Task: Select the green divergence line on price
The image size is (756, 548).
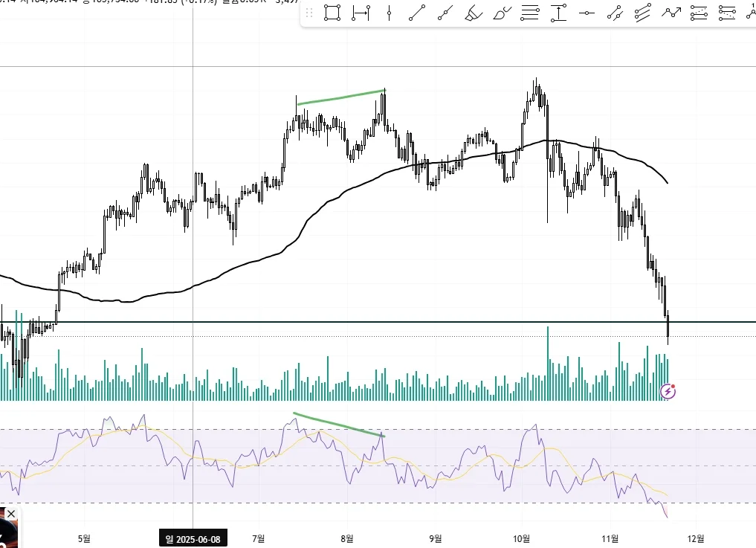Action: click(x=341, y=97)
